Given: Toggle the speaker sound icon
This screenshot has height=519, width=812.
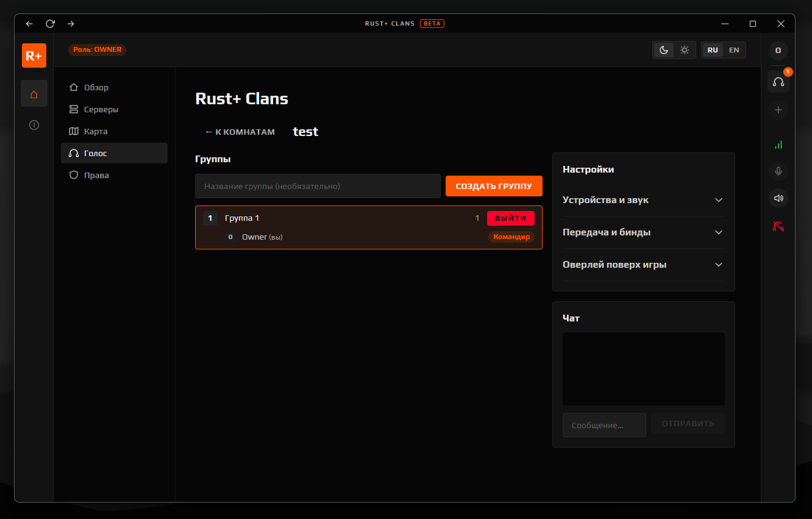Looking at the screenshot, I should 778,198.
